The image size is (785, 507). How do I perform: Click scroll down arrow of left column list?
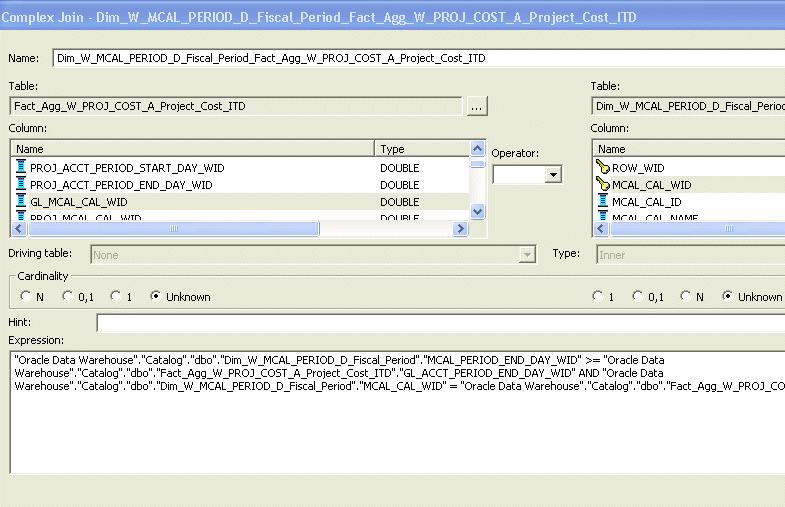tap(478, 211)
